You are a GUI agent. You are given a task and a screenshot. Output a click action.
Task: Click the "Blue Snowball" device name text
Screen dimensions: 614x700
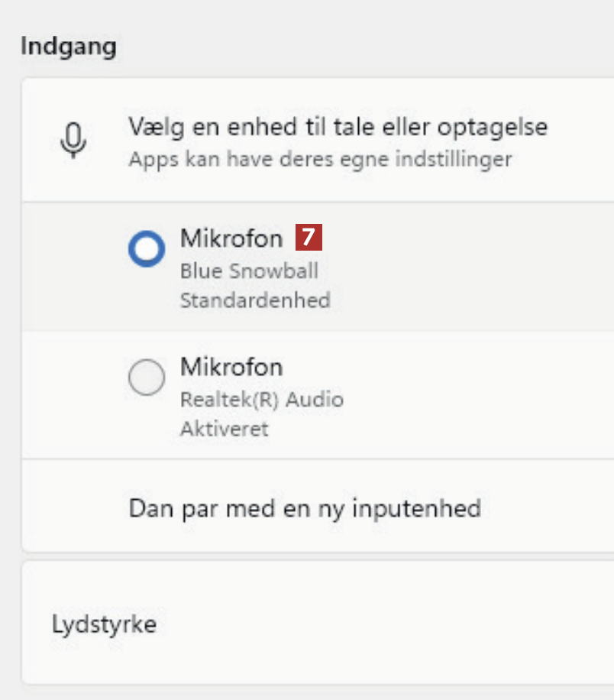[249, 271]
